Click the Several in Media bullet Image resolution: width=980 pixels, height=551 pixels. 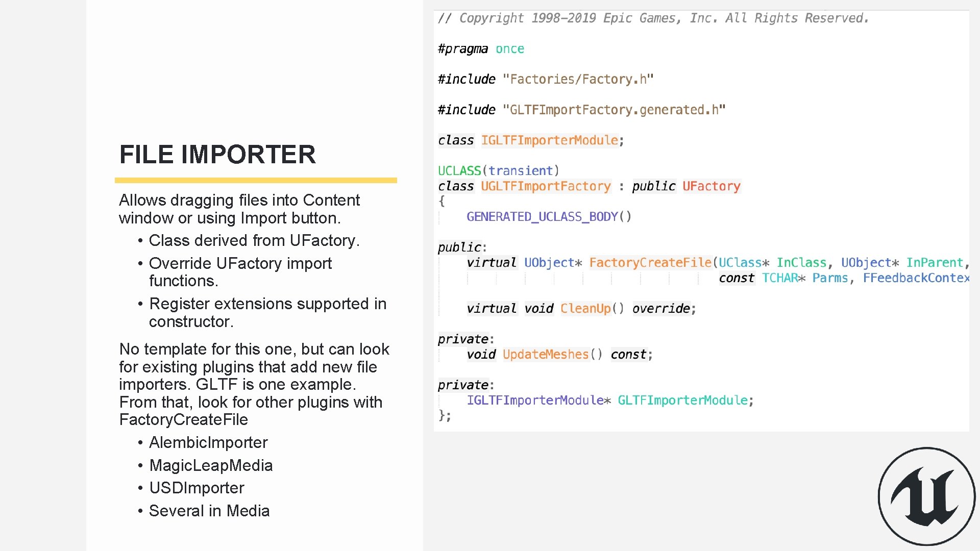(x=209, y=511)
